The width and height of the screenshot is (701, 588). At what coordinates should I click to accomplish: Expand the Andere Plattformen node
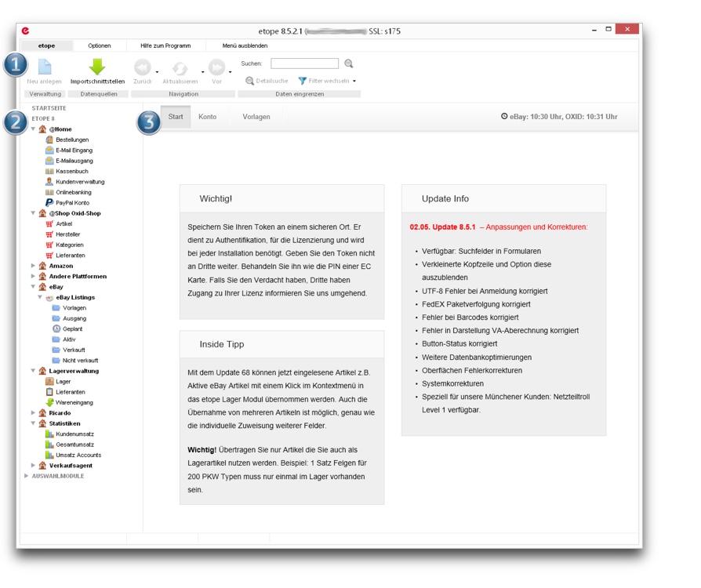(x=33, y=276)
